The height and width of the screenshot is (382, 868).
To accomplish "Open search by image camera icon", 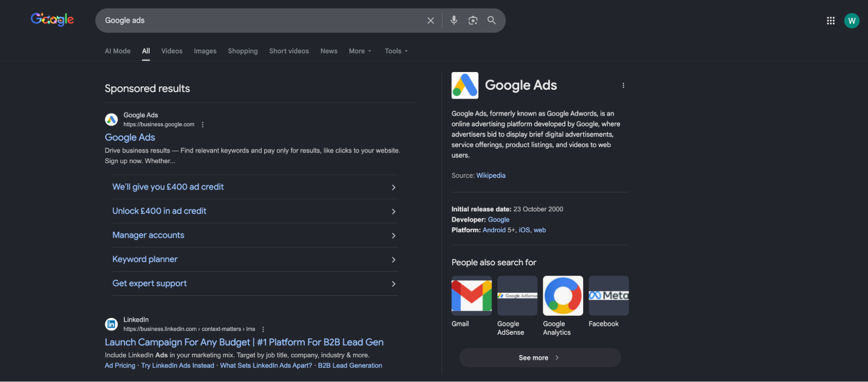I will pyautogui.click(x=473, y=20).
